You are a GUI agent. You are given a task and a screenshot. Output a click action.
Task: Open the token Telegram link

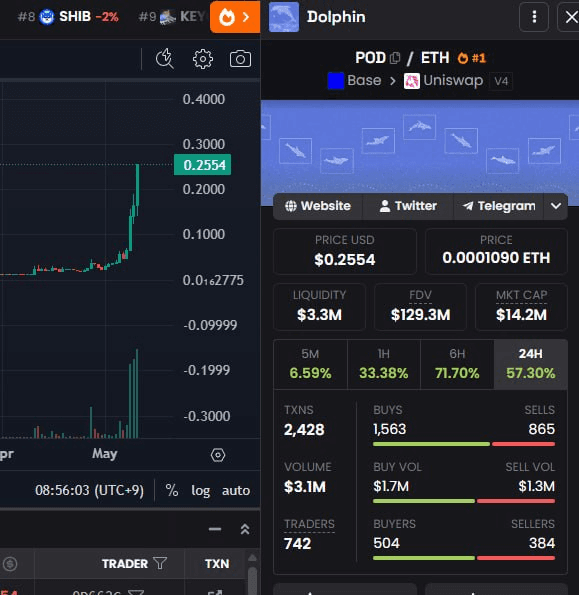click(499, 206)
